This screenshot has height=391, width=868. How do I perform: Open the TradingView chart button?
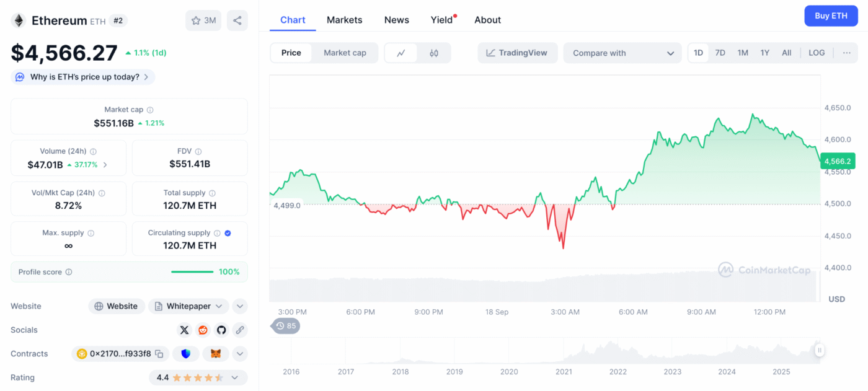(x=518, y=53)
